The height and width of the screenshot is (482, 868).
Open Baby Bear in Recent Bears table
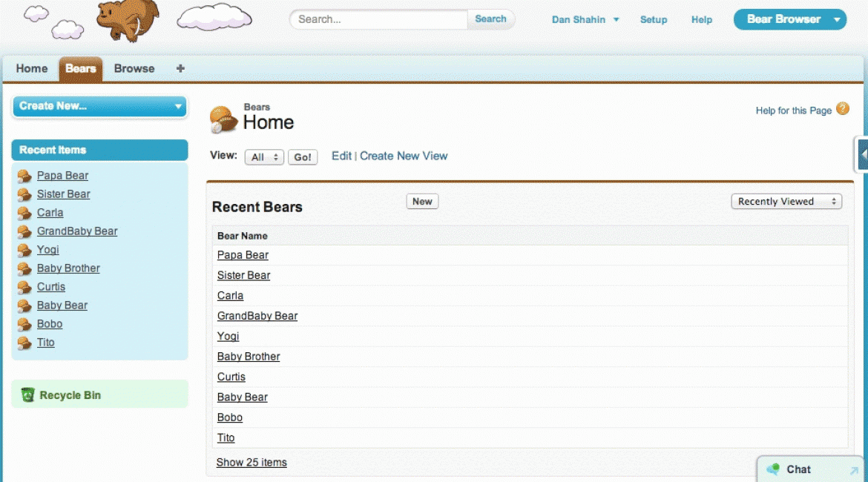243,397
